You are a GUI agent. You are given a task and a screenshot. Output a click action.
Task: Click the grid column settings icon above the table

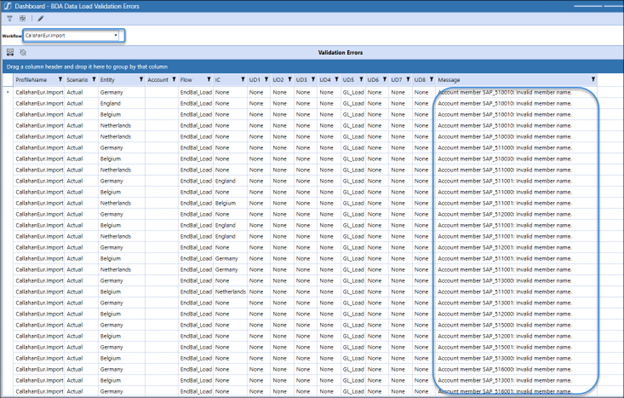[10, 52]
